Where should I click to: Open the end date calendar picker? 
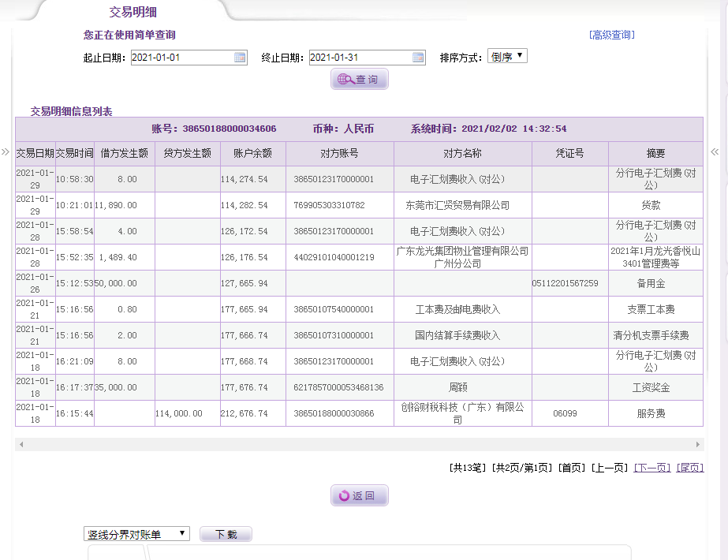[x=418, y=58]
